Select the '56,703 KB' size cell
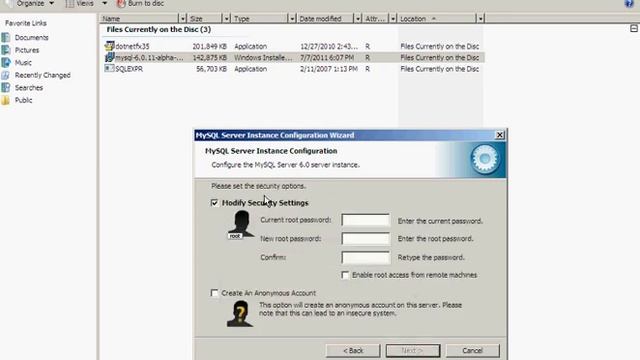The height and width of the screenshot is (360, 640). pyautogui.click(x=211, y=69)
